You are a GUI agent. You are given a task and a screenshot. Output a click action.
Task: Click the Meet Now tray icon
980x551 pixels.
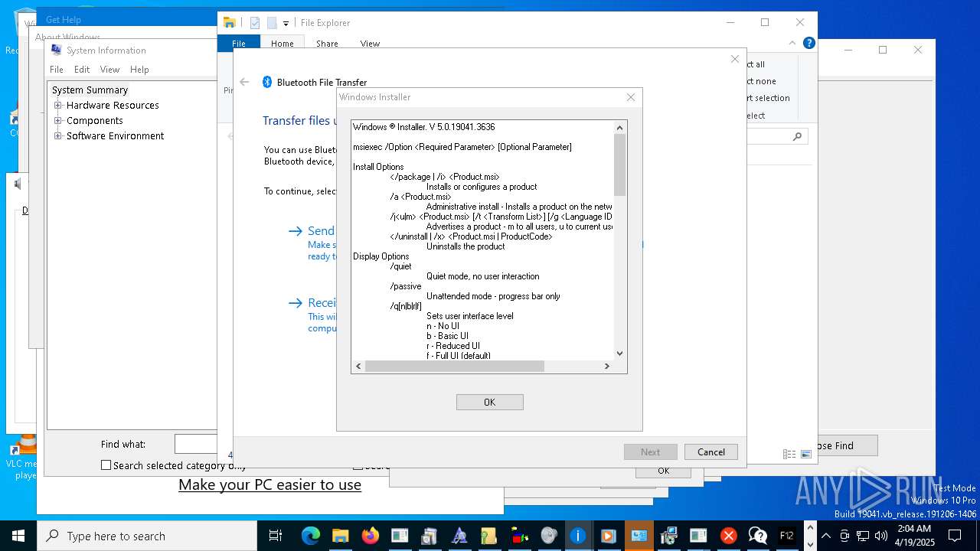pos(844,536)
